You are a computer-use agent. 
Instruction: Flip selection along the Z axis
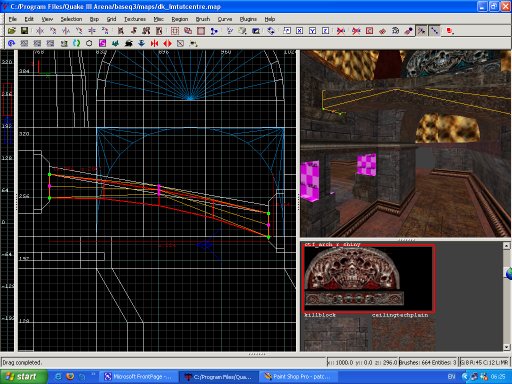(92, 31)
